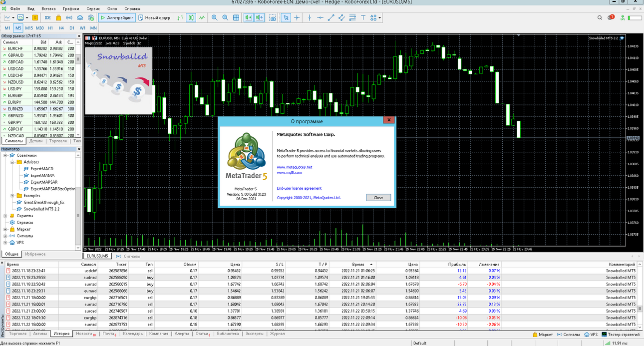Toggle chart auto-scroll to end
Screen dimensions: 644x346
tap(249, 17)
